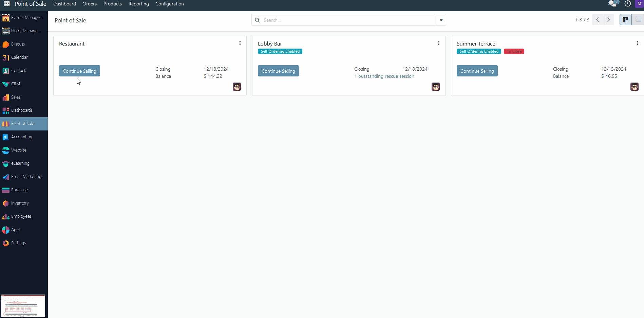Image resolution: width=644 pixels, height=318 pixels.
Task: Click Lobby Bar card title
Action: (270, 44)
